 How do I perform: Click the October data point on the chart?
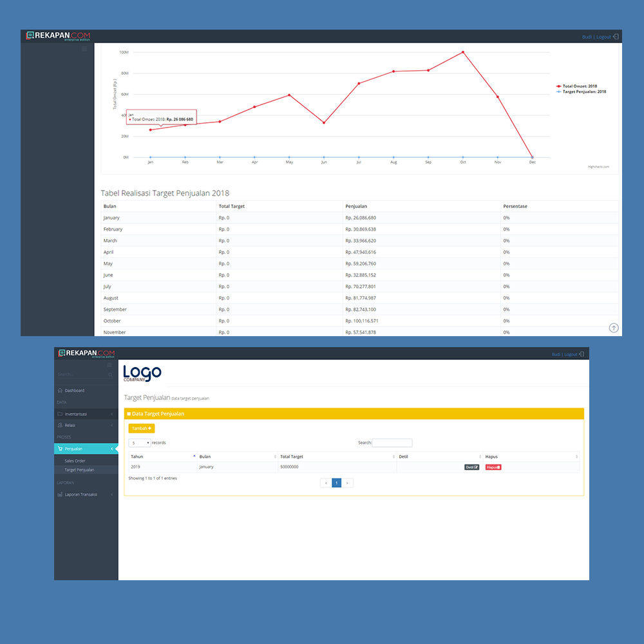(x=463, y=52)
